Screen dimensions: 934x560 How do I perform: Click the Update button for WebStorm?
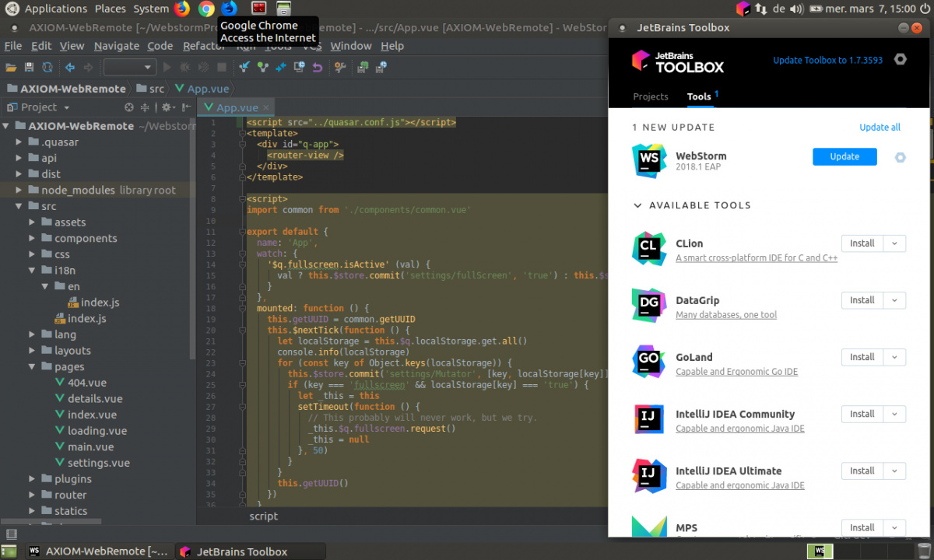point(844,156)
